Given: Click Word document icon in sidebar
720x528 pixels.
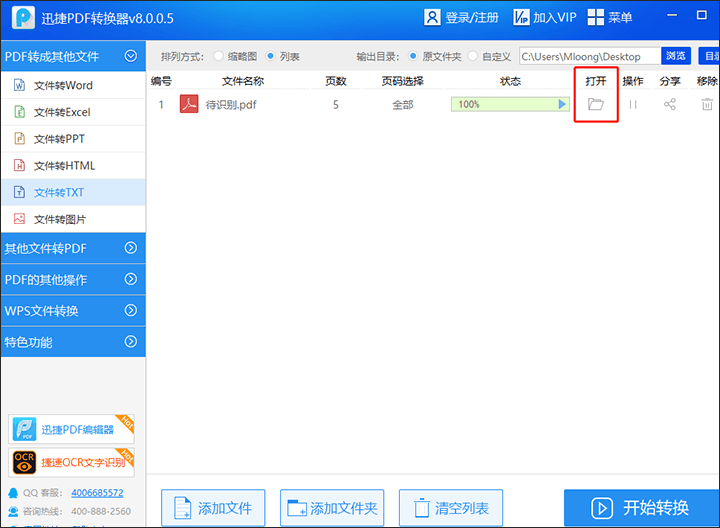Looking at the screenshot, I should [19, 85].
